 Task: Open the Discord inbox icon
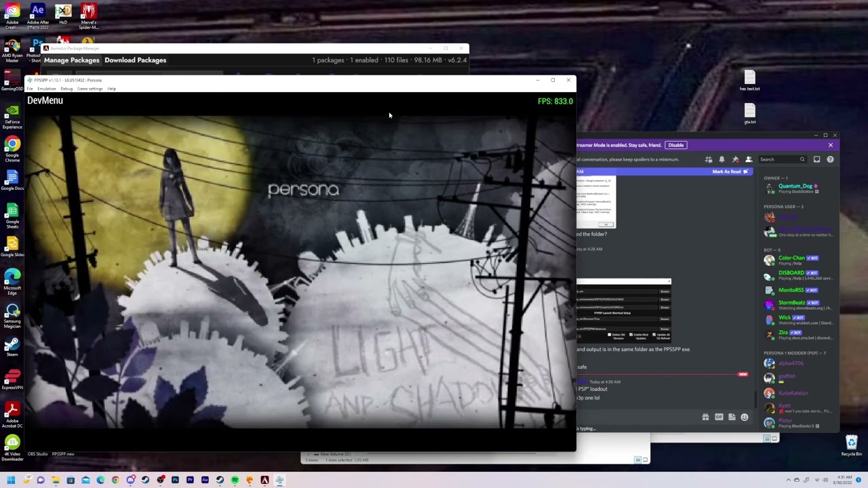coord(816,159)
